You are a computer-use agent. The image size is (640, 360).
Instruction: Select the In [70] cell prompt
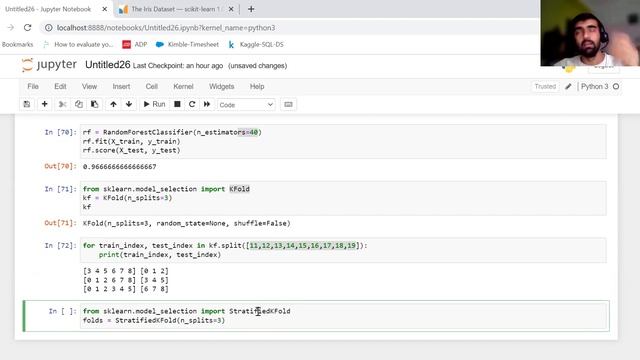click(60, 132)
